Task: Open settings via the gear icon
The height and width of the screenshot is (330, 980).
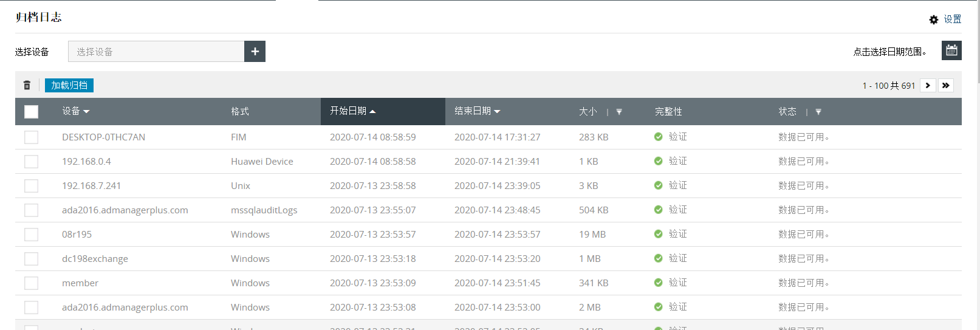Action: click(x=934, y=19)
